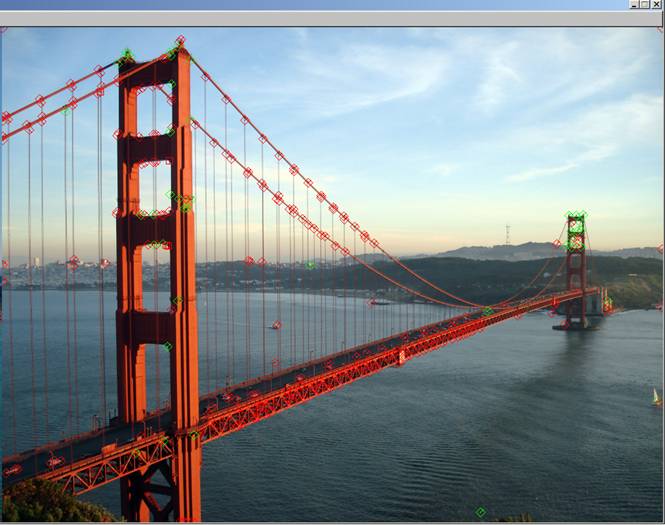Select the red car marker at lower-left deck
The height and width of the screenshot is (525, 665).
[12, 469]
